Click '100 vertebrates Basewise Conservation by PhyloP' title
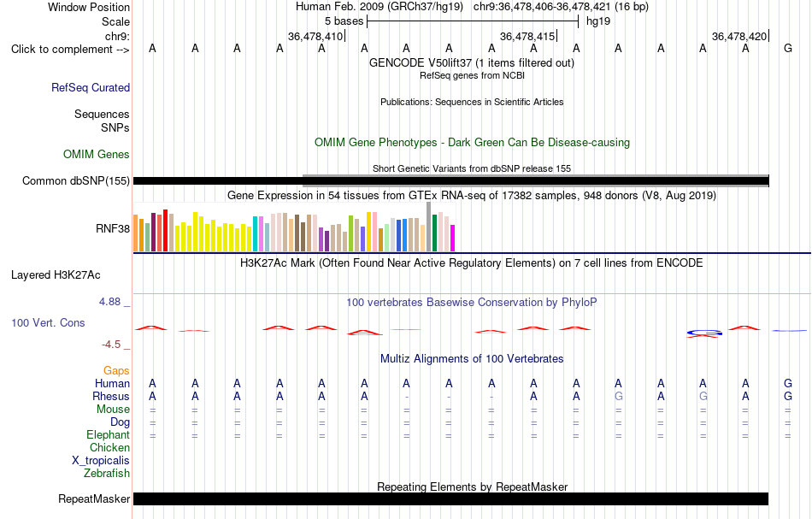Viewport: 812px width, 519px height. pyautogui.click(x=472, y=302)
